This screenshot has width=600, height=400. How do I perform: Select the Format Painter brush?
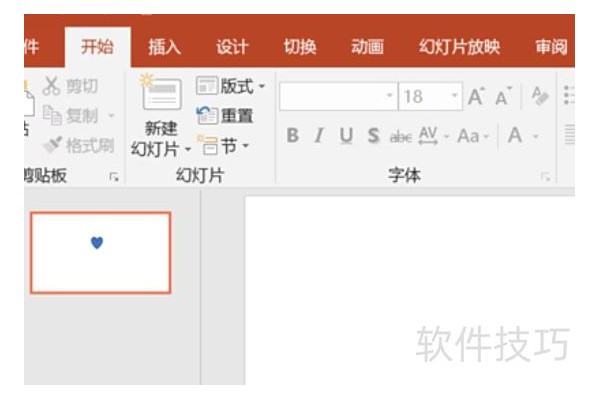click(x=52, y=145)
